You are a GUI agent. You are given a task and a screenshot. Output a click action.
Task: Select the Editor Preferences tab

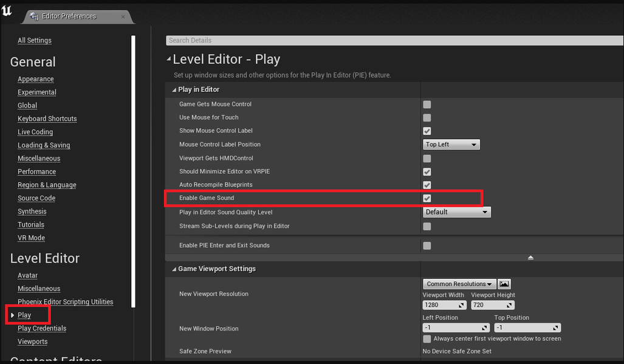pos(78,16)
